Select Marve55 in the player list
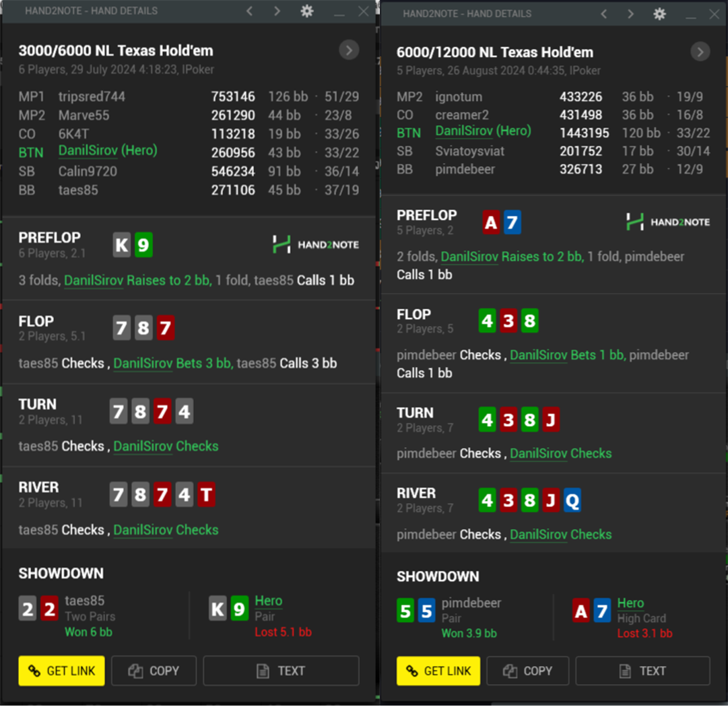The width and height of the screenshot is (728, 707). [84, 115]
